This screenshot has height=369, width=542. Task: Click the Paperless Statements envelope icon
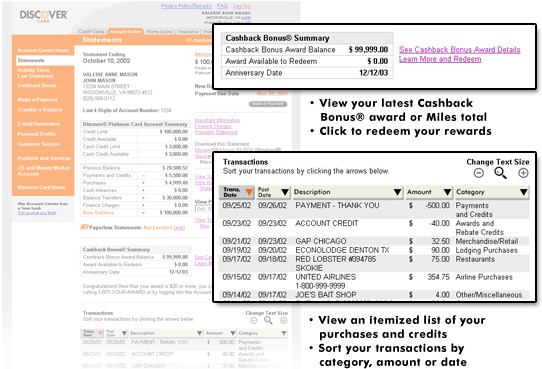click(x=84, y=227)
